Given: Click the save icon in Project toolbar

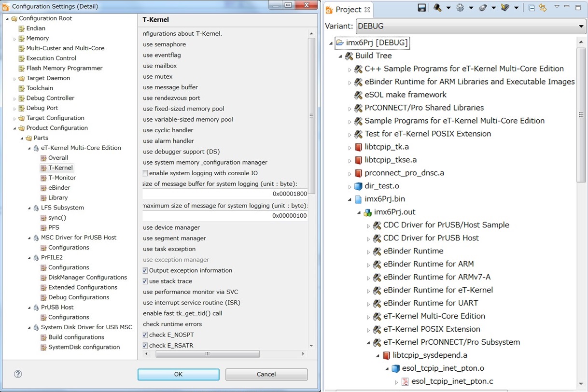Looking at the screenshot, I should point(421,8).
